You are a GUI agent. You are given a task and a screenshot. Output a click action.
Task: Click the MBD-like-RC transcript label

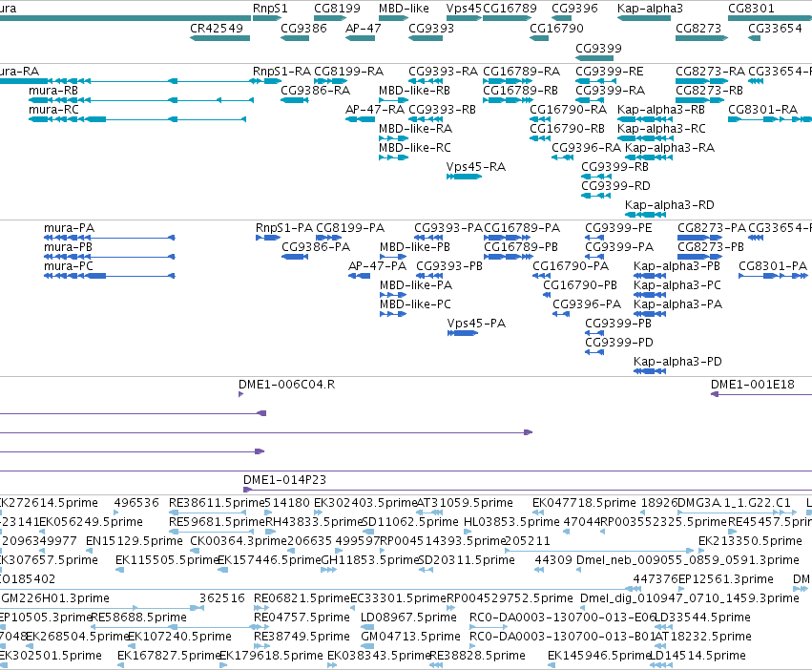coord(415,148)
